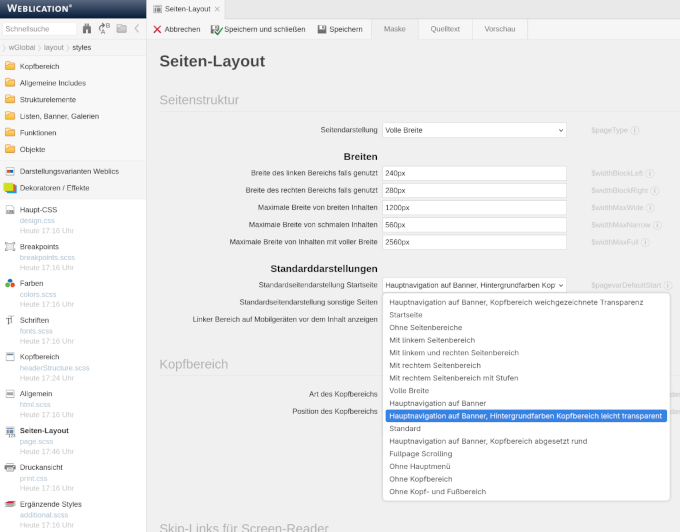Click the folder icon next to Schnellsuche
The height and width of the screenshot is (532, 680).
121,29
